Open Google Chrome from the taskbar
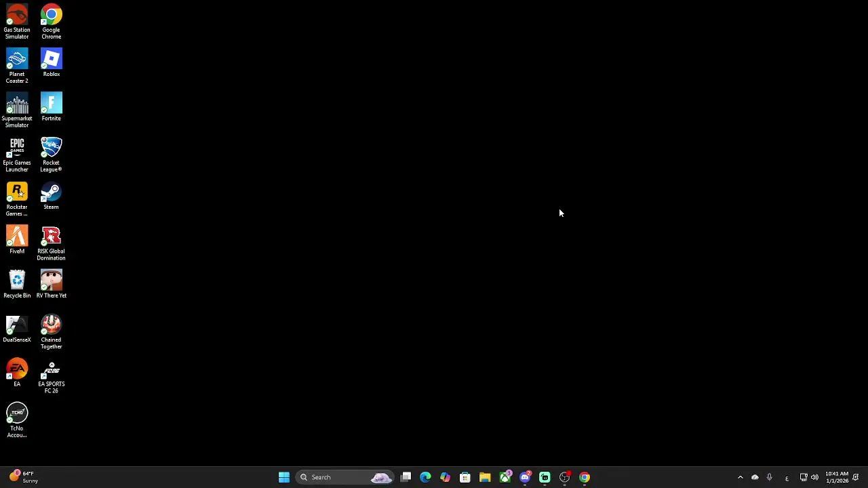 [x=585, y=477]
